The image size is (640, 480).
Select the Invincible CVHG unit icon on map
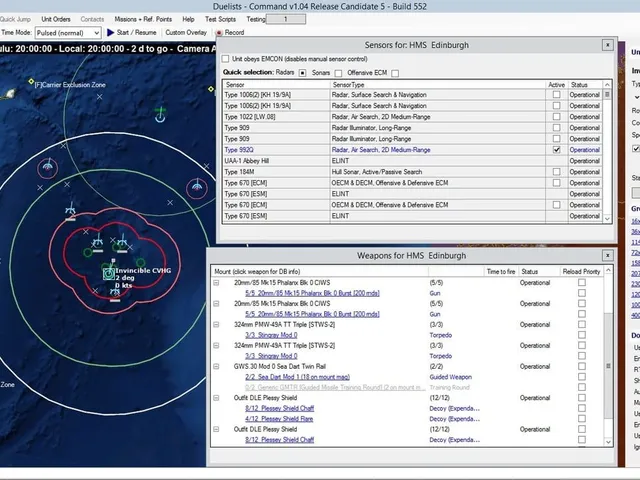[109, 274]
